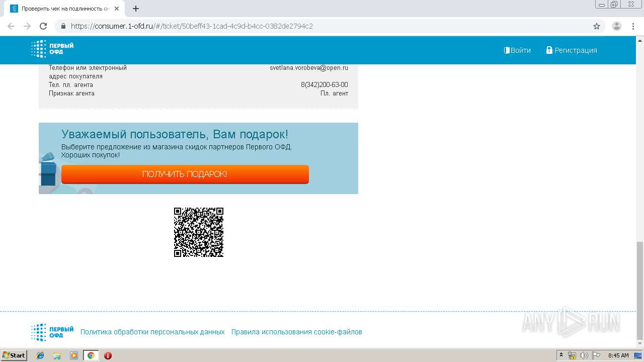Launch Internet Explorer from taskbar

point(40,355)
